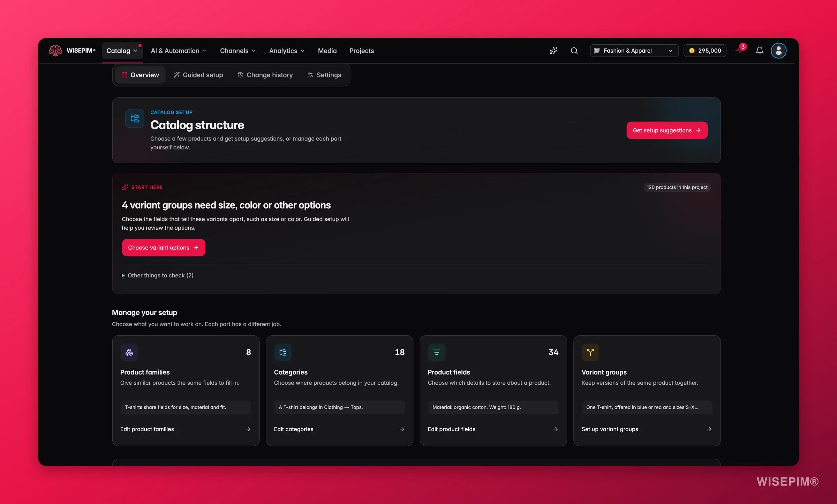Click Get setup suggestions button

667,130
